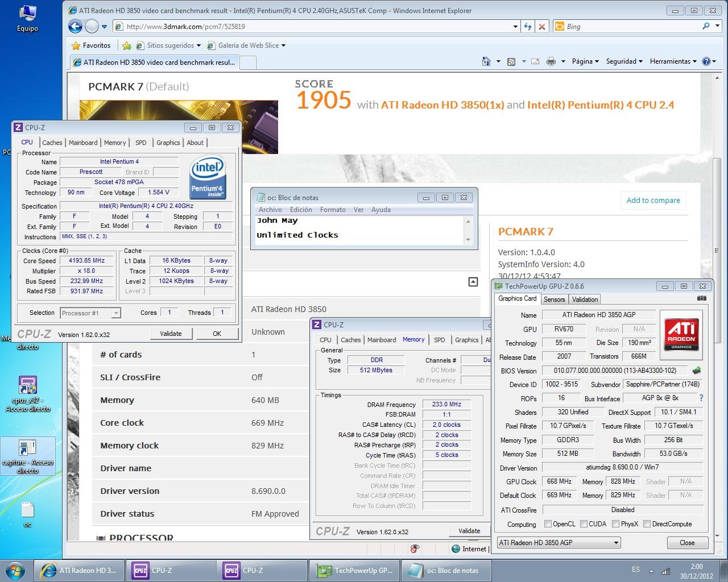Expand Galería de Web Slice dropdown
Viewport: 728px width, 582px height.
point(283,45)
